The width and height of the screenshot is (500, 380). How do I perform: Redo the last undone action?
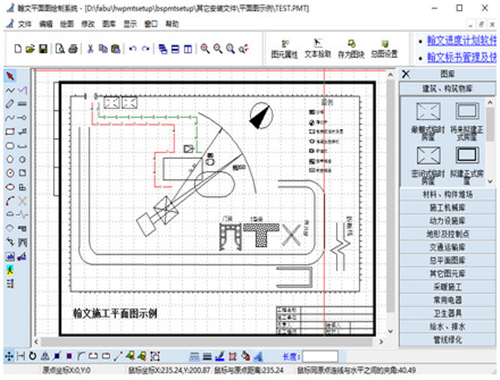tap(145, 49)
